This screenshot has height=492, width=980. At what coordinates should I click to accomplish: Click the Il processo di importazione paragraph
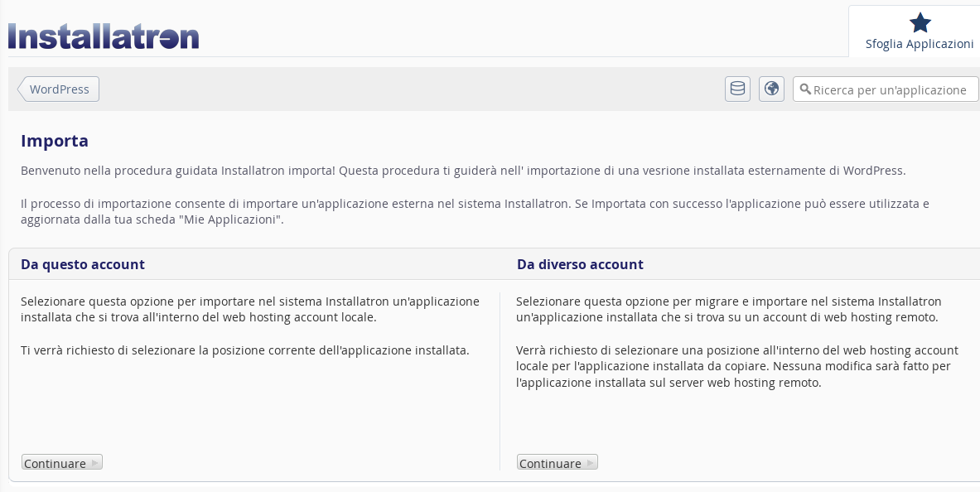pos(475,212)
